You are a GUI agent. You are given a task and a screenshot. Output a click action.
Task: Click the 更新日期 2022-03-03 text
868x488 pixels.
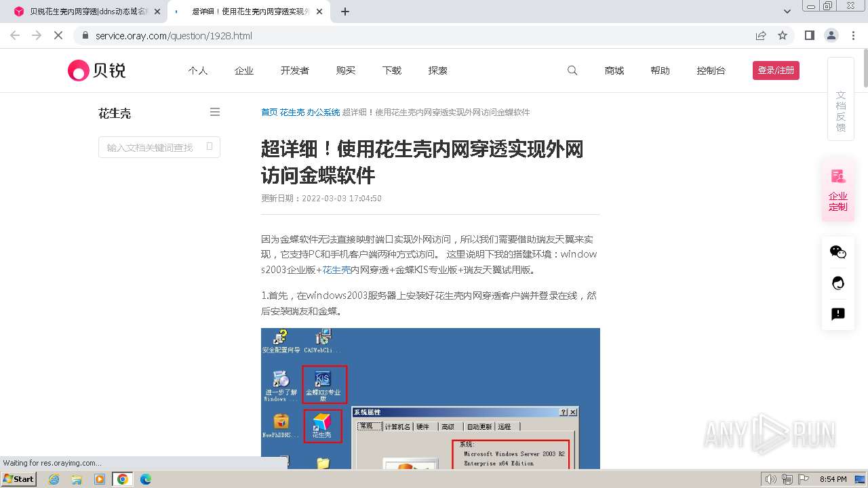click(x=321, y=199)
